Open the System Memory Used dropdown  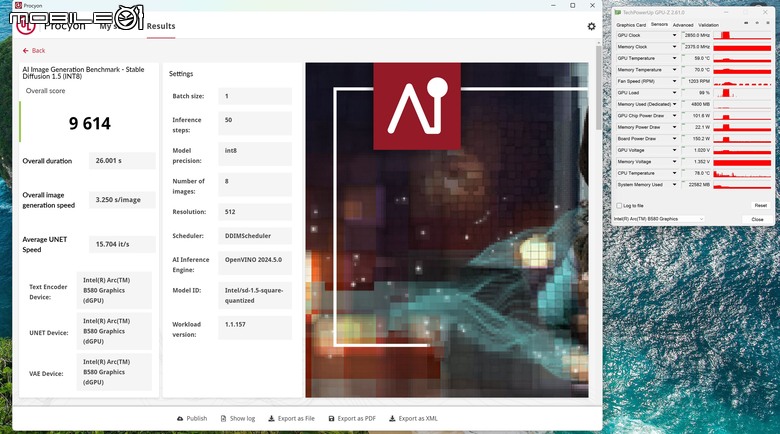click(x=675, y=185)
